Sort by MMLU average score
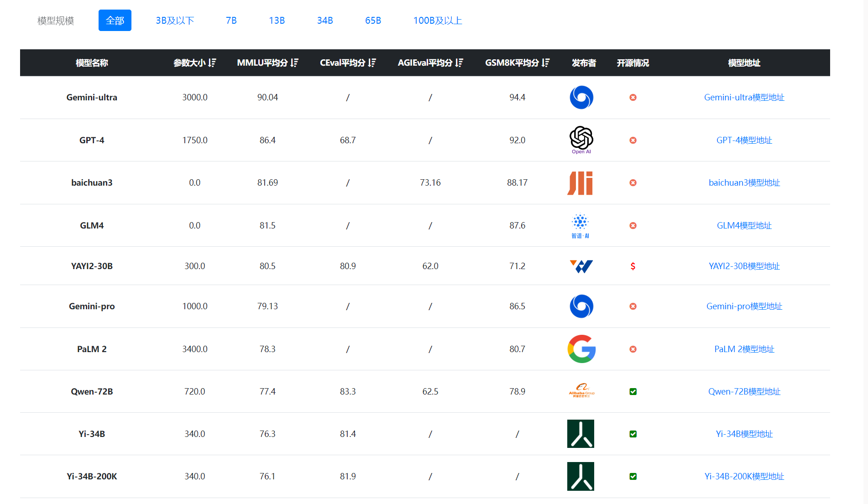 (294, 63)
